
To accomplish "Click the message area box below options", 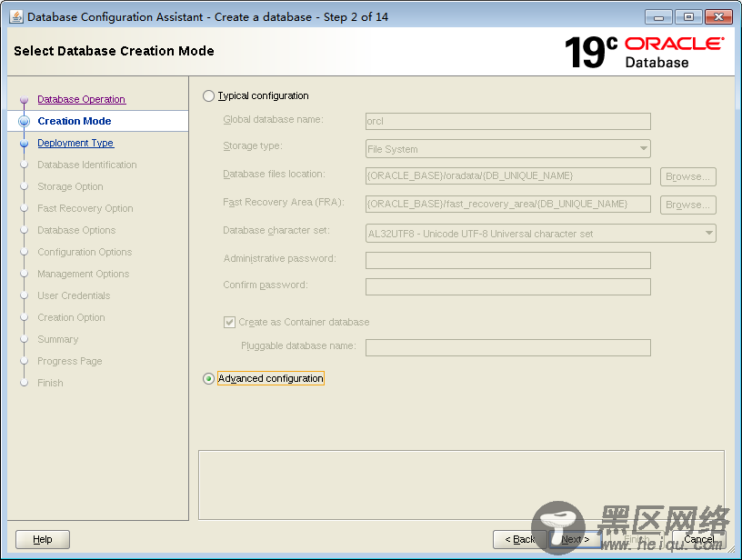I will point(461,485).
